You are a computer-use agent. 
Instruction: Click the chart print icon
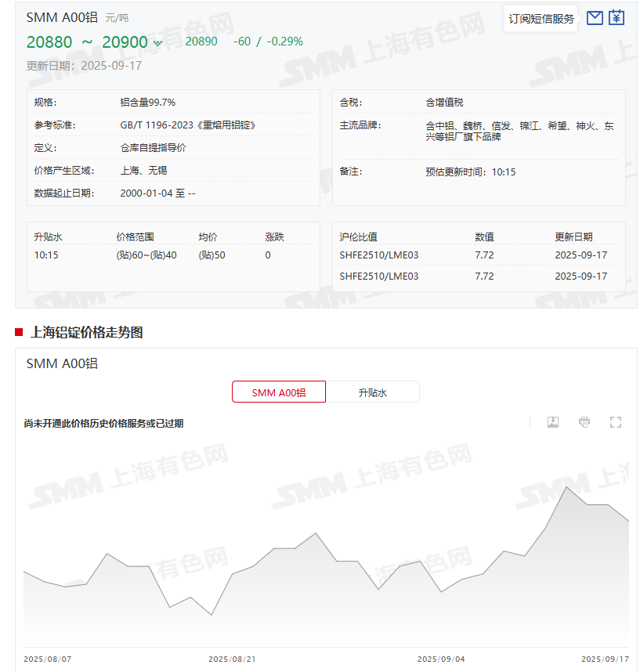[584, 422]
